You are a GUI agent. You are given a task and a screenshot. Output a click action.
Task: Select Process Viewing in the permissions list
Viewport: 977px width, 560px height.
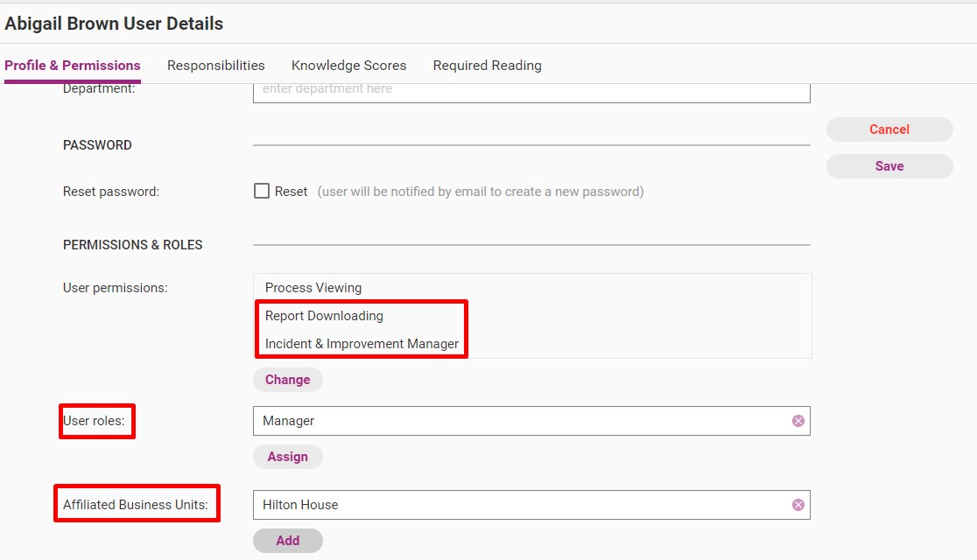(x=313, y=288)
